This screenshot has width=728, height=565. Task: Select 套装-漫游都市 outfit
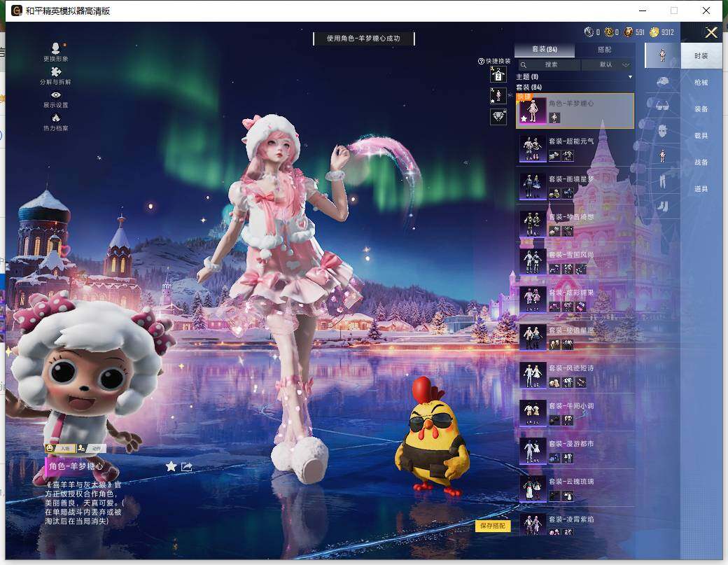click(x=575, y=452)
